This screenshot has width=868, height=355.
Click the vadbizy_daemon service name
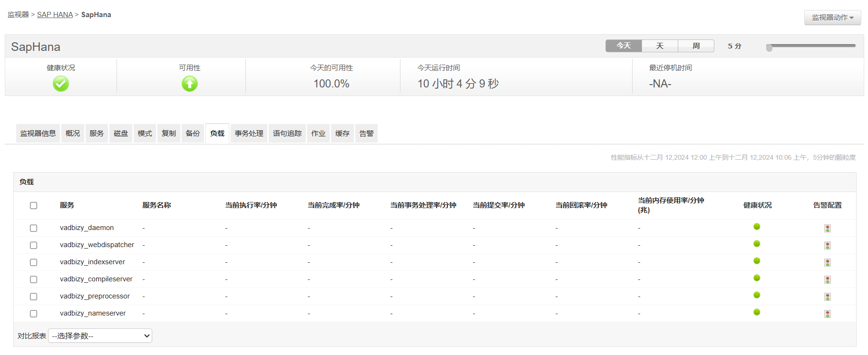coord(87,228)
